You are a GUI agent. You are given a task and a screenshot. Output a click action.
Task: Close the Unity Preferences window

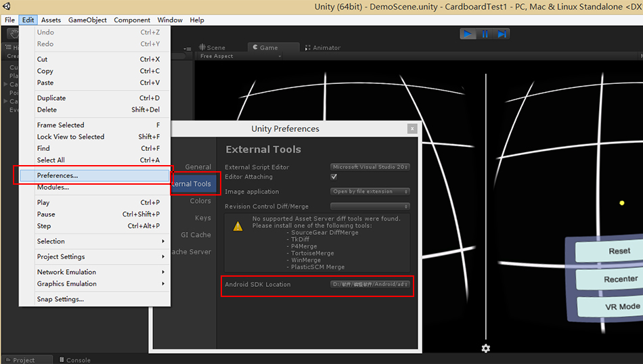click(412, 129)
